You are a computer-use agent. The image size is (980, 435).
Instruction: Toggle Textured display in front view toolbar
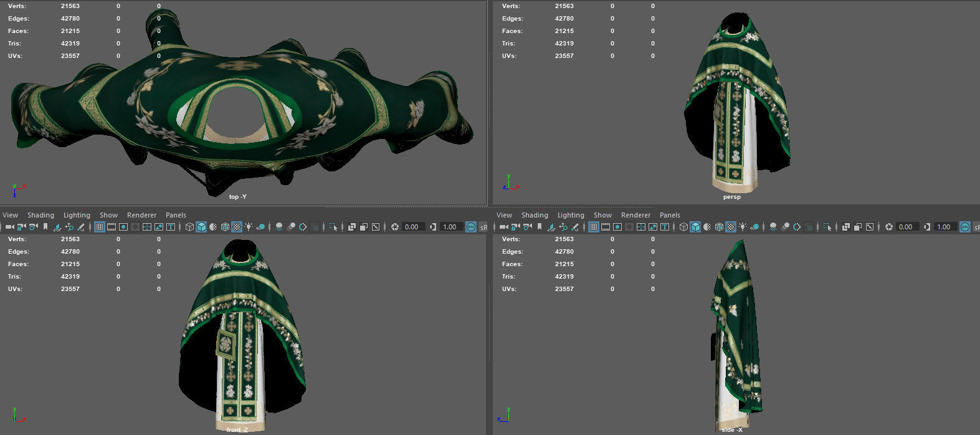click(237, 227)
